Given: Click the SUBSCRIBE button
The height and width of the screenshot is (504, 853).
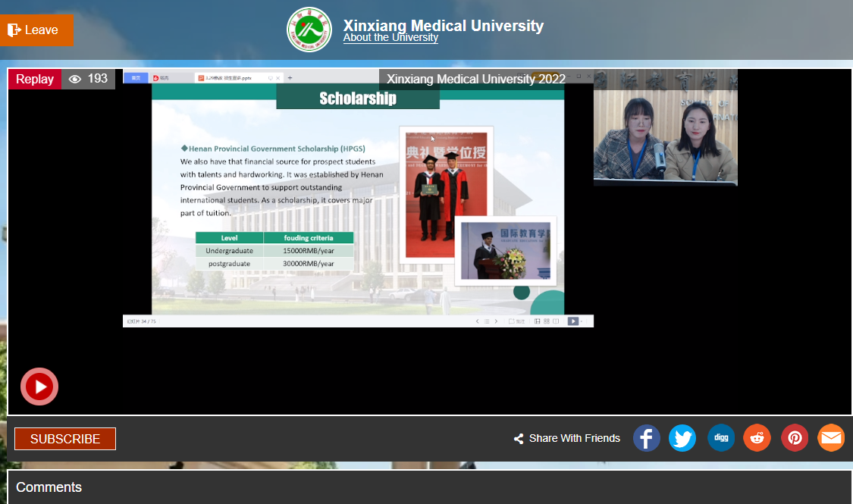Looking at the screenshot, I should pos(65,439).
